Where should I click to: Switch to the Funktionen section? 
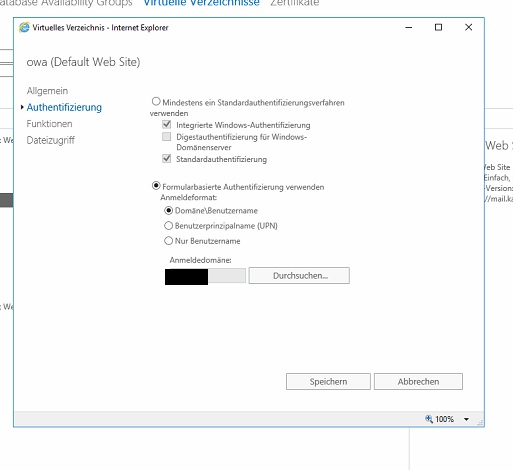(x=49, y=124)
